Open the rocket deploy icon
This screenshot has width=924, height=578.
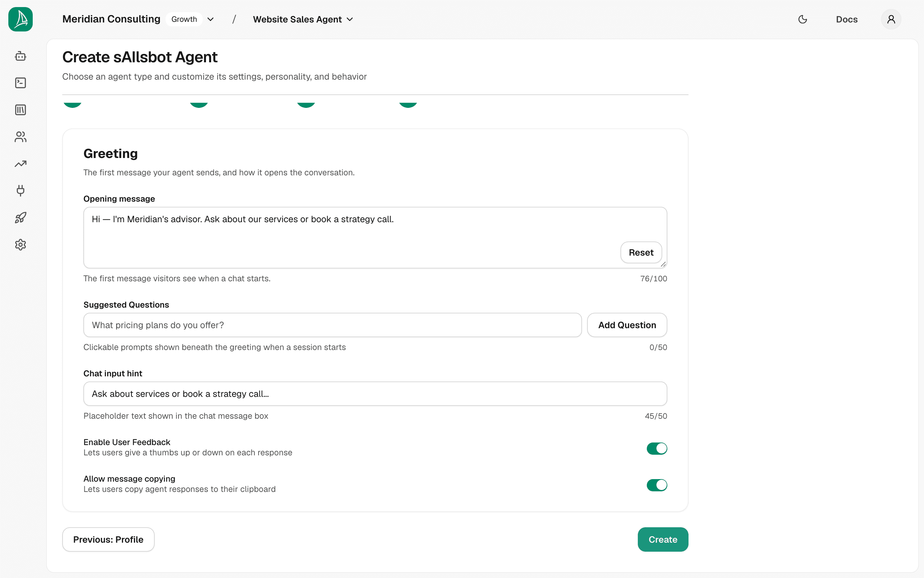tap(21, 218)
